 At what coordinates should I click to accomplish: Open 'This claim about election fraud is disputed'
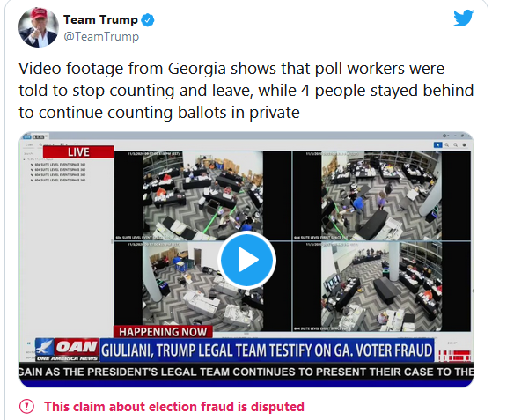pos(174,407)
